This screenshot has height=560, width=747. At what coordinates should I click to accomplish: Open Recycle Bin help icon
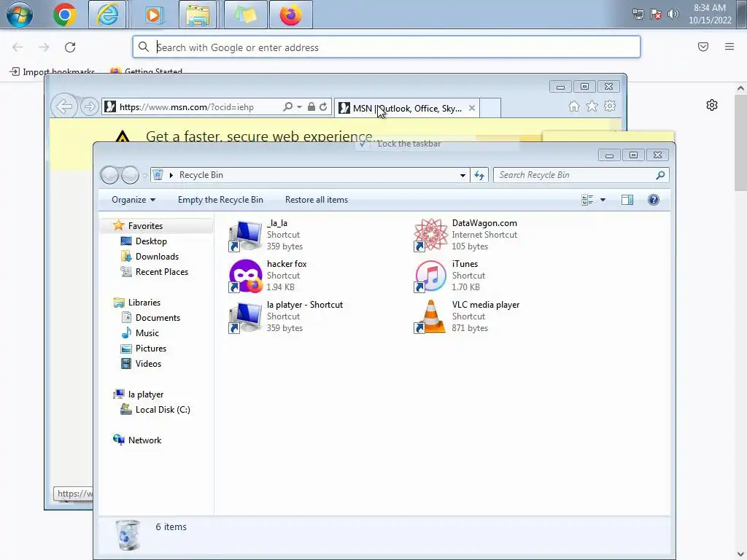coord(654,200)
